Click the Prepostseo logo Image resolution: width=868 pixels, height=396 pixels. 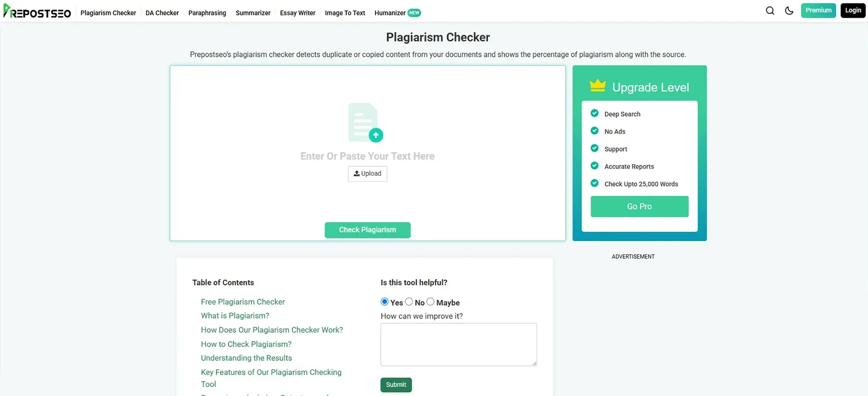(37, 11)
